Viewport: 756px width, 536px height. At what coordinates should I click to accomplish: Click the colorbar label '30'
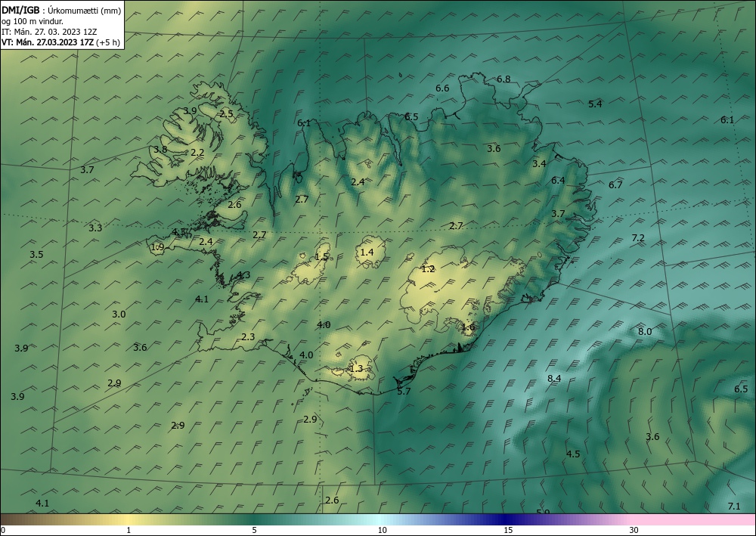634,530
